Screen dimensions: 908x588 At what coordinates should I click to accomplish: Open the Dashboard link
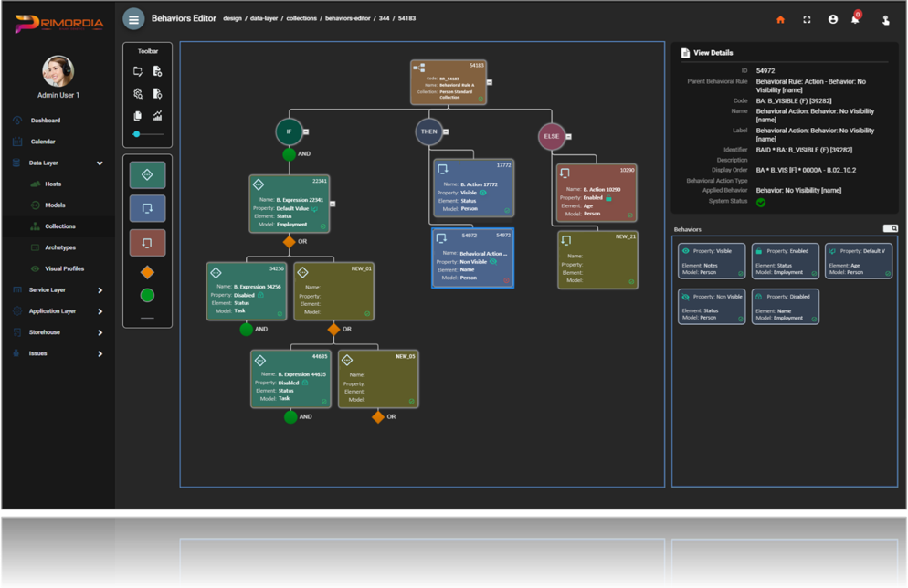click(x=46, y=121)
